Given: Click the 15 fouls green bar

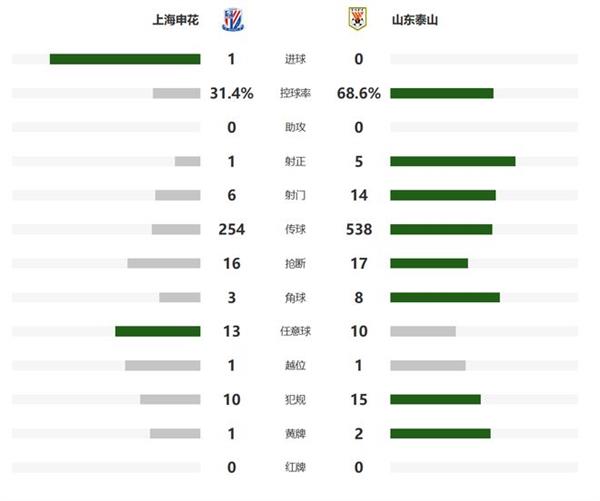Looking at the screenshot, I should coord(435,399).
